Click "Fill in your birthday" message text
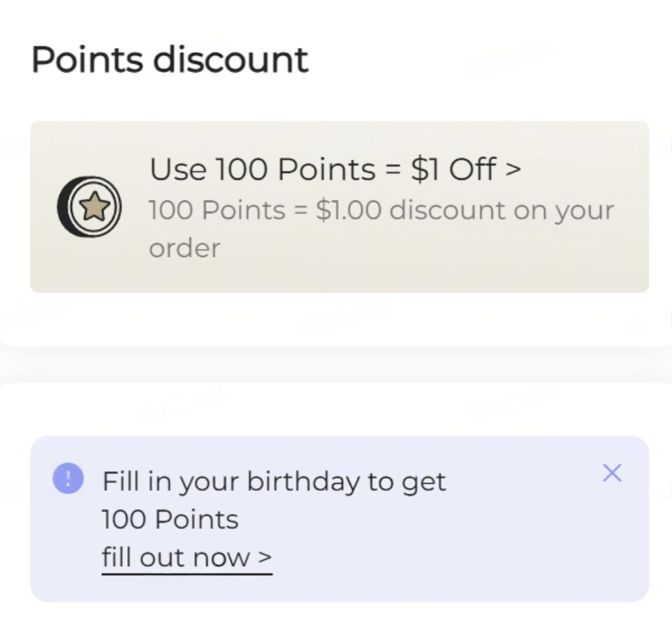The width and height of the screenshot is (672, 631). coord(274,482)
